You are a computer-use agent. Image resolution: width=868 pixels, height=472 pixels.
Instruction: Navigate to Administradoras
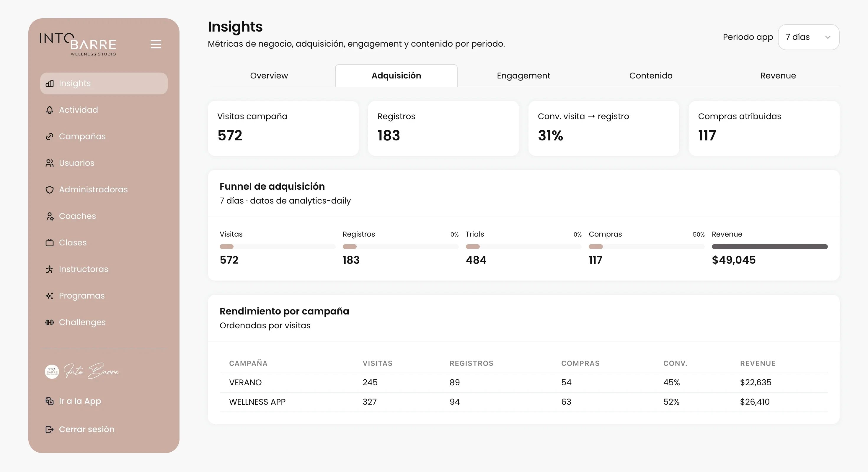(104, 190)
